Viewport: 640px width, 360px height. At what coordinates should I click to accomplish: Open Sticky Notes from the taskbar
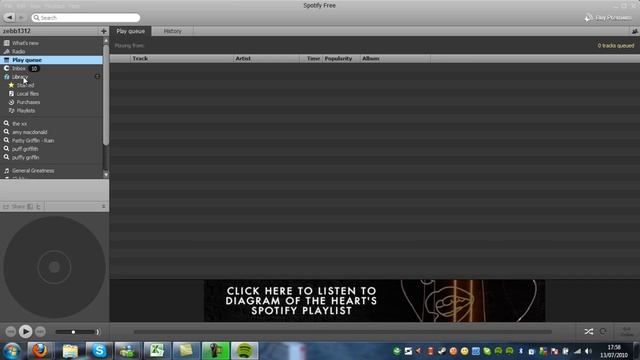point(186,351)
